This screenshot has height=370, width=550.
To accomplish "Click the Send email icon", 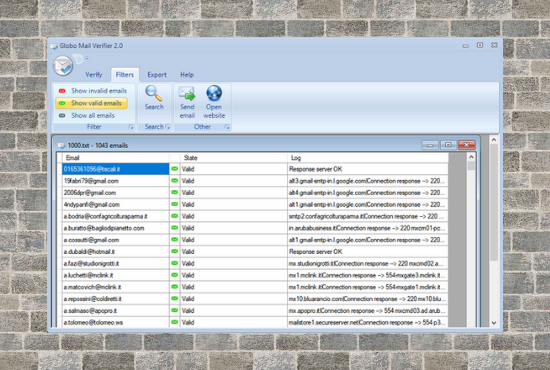I will point(187,94).
